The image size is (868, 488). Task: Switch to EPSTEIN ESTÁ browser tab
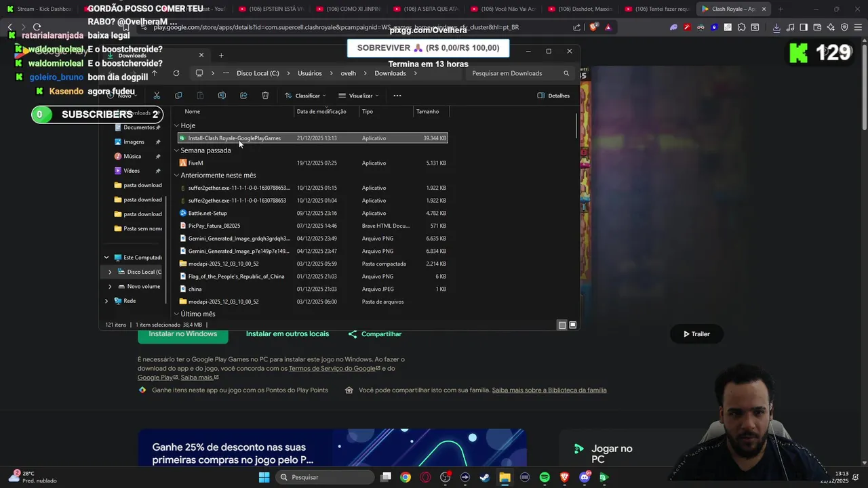(x=272, y=9)
